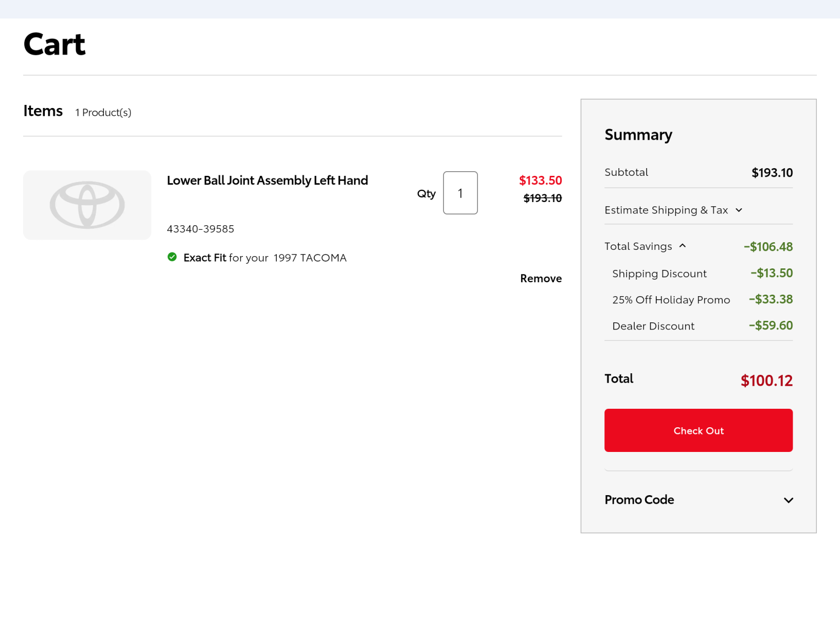Click the Shipping Discount amount -$13.50

tap(772, 273)
